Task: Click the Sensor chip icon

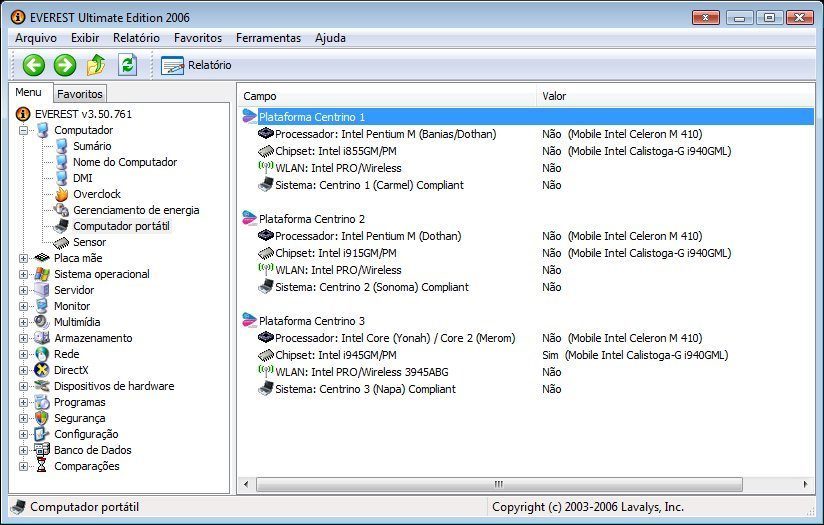Action: pyautogui.click(x=61, y=242)
